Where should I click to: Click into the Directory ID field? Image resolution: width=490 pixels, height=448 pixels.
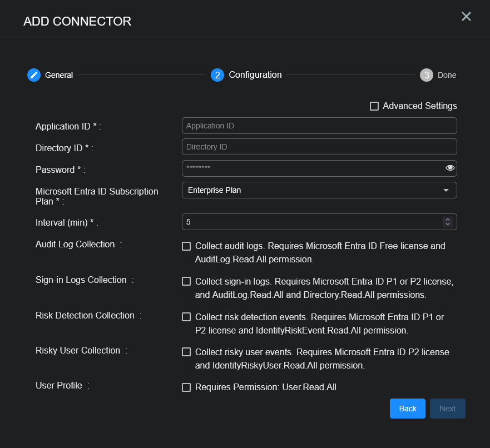[319, 147]
